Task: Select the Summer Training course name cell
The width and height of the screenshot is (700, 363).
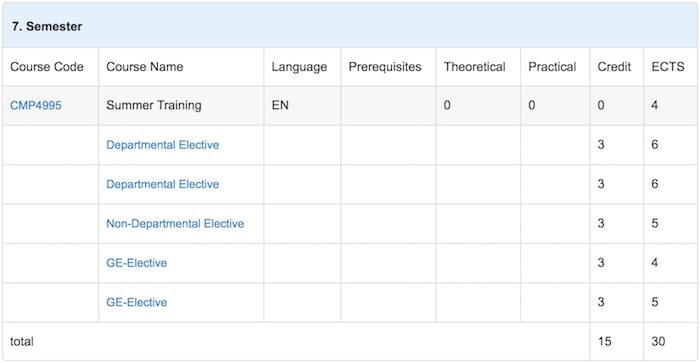Action: click(x=154, y=105)
